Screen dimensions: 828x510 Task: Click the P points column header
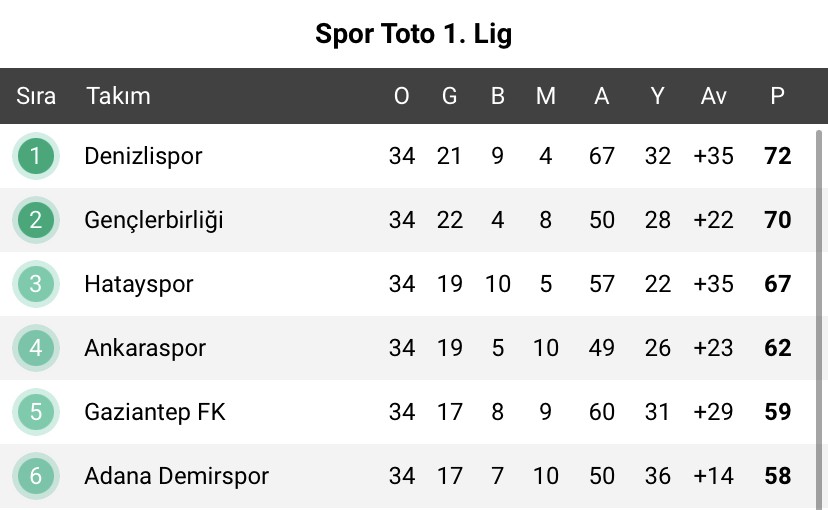pyautogui.click(x=777, y=96)
